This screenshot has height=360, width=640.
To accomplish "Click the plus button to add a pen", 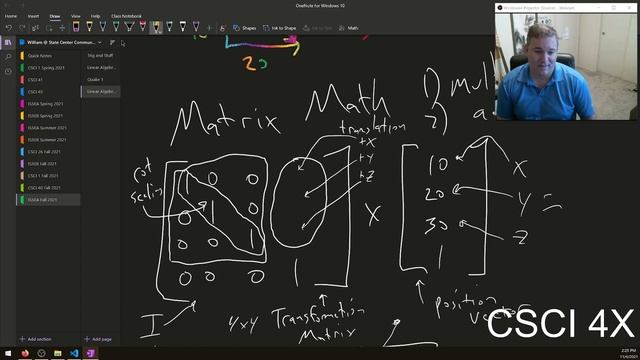I will (x=210, y=28).
